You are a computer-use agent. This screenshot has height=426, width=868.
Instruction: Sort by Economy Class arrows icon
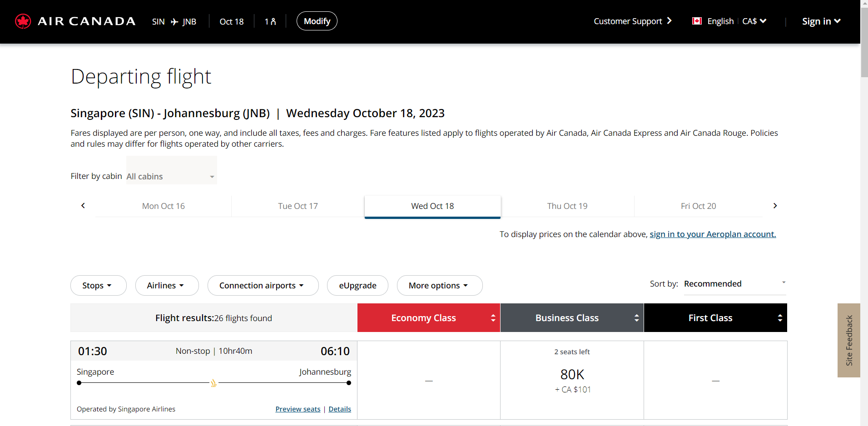[493, 318]
